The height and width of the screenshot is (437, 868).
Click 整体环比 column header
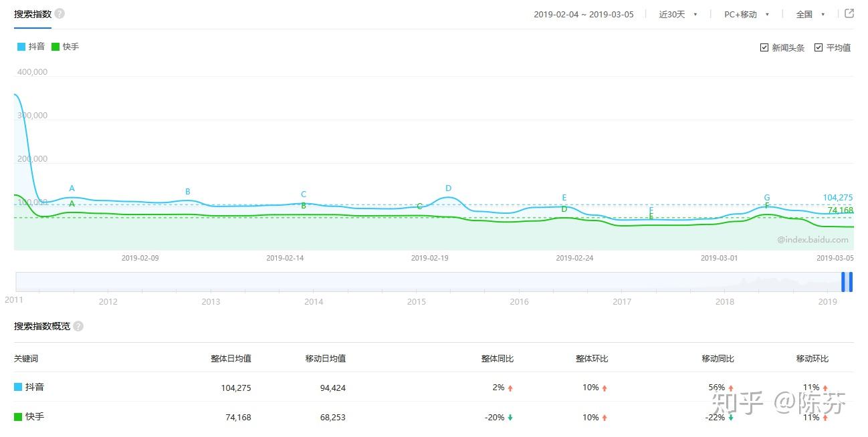coord(592,359)
